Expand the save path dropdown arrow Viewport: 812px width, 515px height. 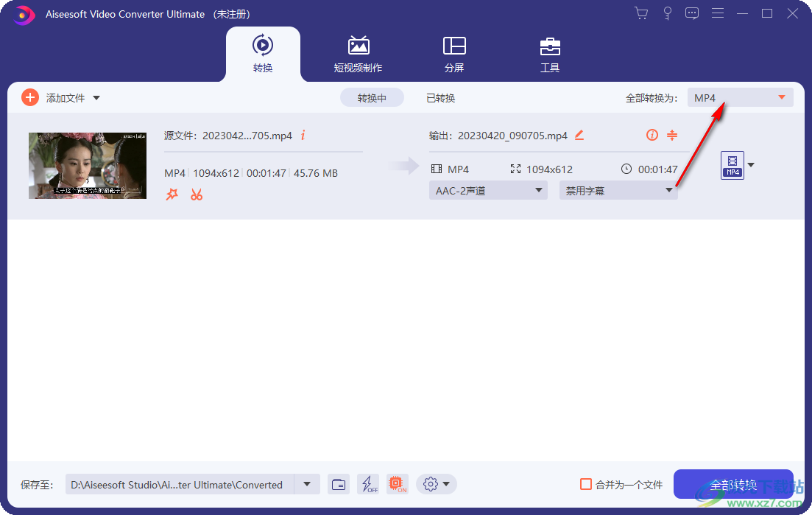[307, 485]
